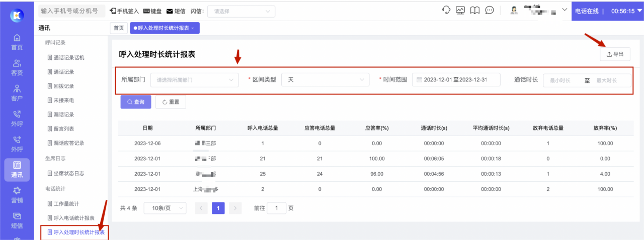Open the 客资 navigation section
This screenshot has height=240, width=644.
click(17, 68)
